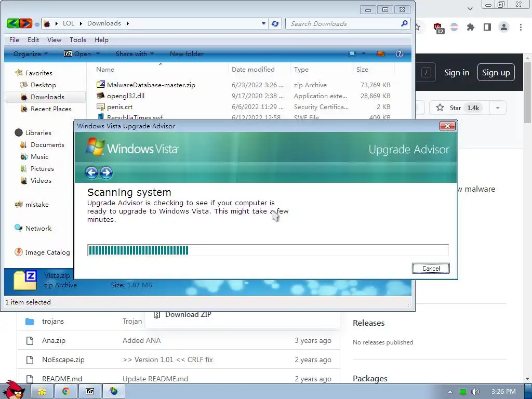This screenshot has width=532, height=399.
Task: Open NoEscape.zip in the repository list
Action: [x=63, y=360]
